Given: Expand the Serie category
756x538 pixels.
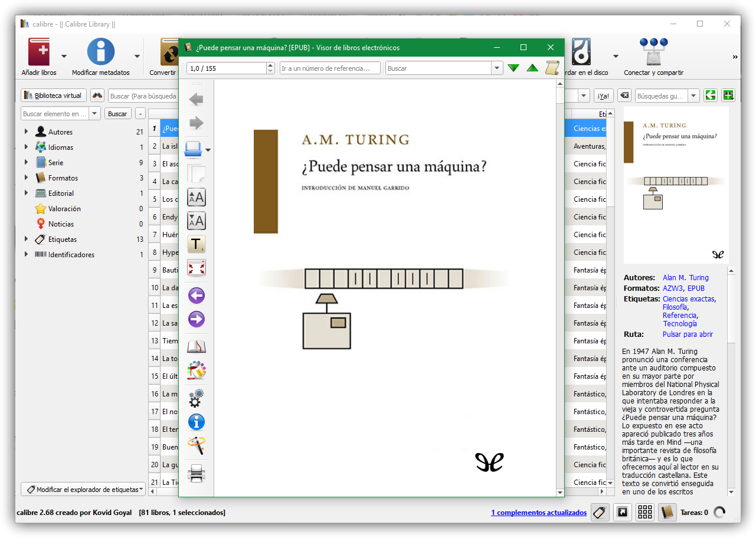Looking at the screenshot, I should click(x=26, y=163).
